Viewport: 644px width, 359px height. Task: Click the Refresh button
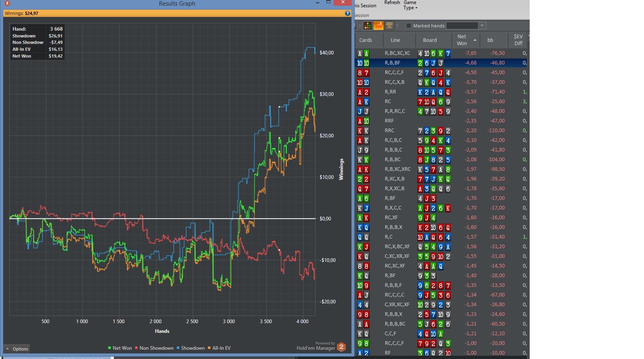[392, 3]
